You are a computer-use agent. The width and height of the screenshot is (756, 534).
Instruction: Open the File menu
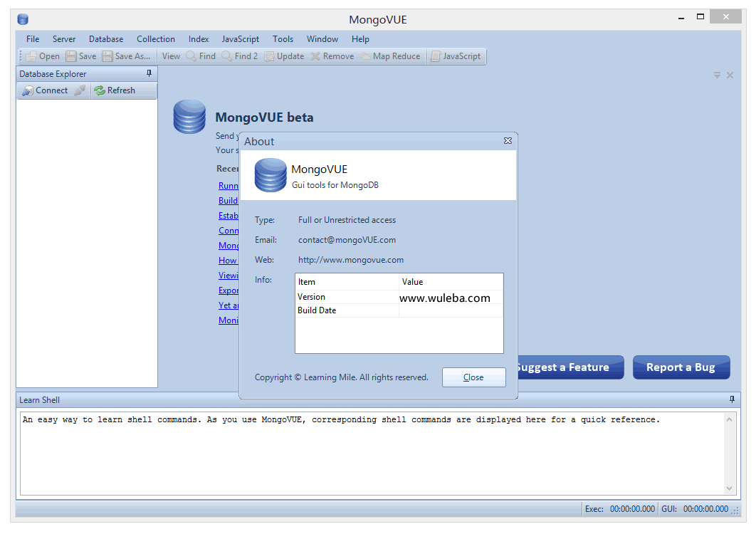click(33, 39)
